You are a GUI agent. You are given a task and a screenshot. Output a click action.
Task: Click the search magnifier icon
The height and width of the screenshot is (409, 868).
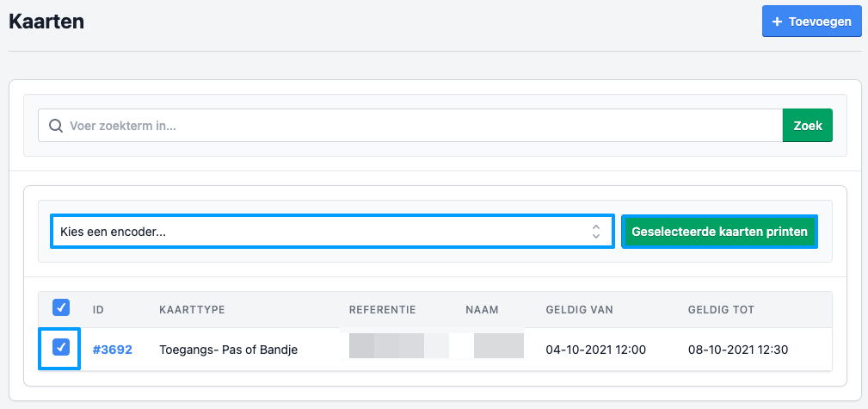(x=55, y=126)
